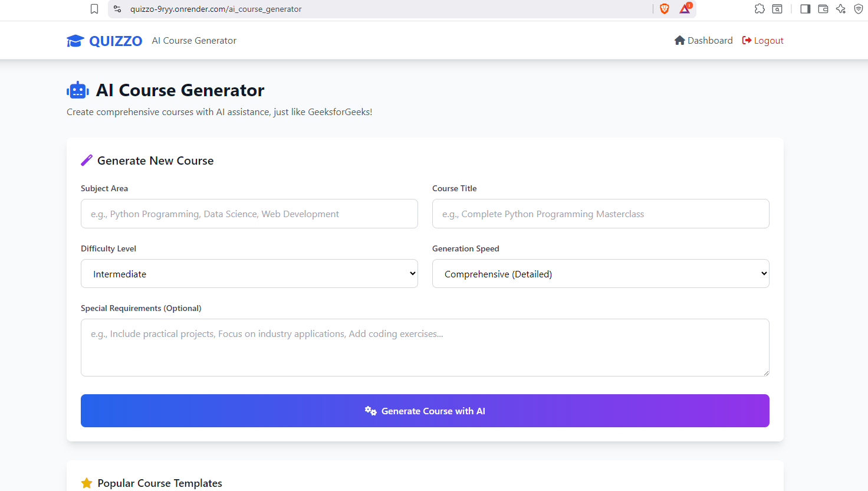Grab the resize handle of the Special Requirements box
This screenshot has height=491, width=868.
[766, 373]
